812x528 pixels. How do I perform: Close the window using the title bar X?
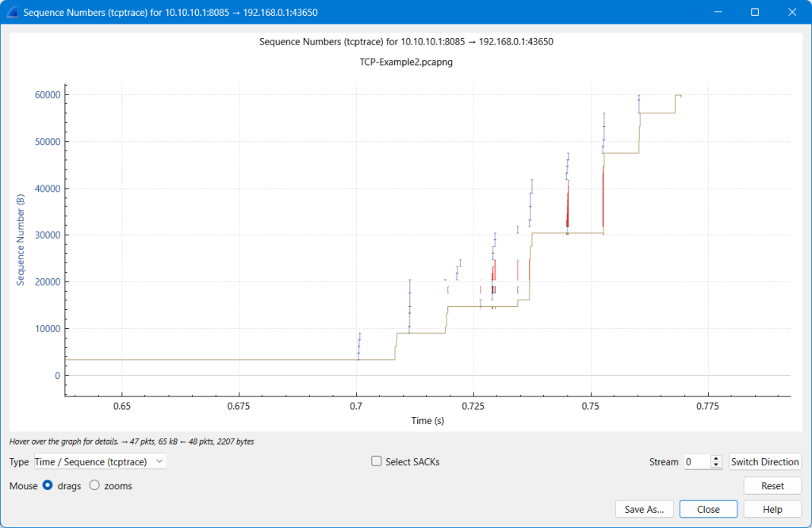(791, 13)
